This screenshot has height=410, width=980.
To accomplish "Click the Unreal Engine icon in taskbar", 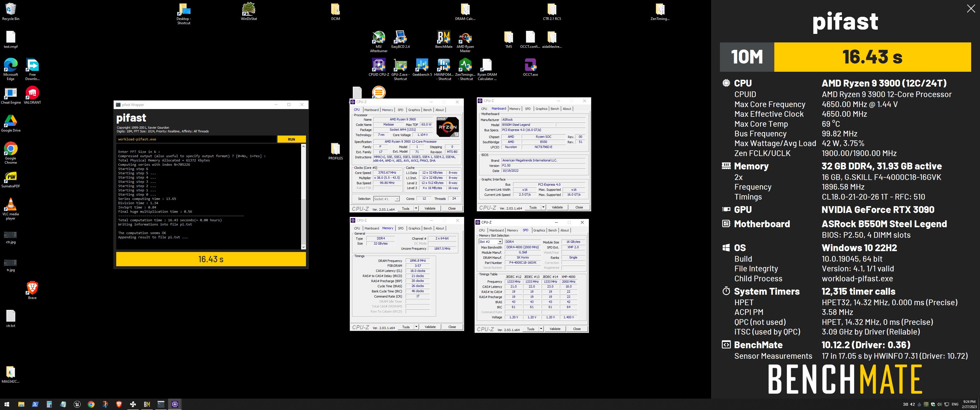I will [x=77, y=404].
